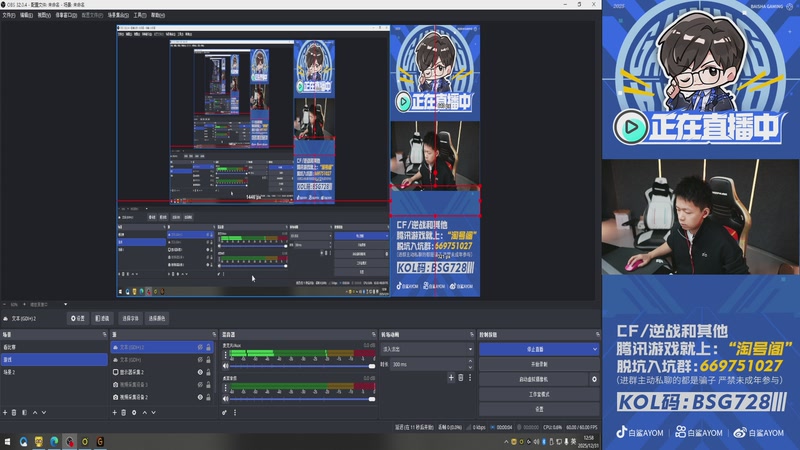The width and height of the screenshot is (800, 450).
Task: Click the blue stop streaming button
Action: [535, 349]
